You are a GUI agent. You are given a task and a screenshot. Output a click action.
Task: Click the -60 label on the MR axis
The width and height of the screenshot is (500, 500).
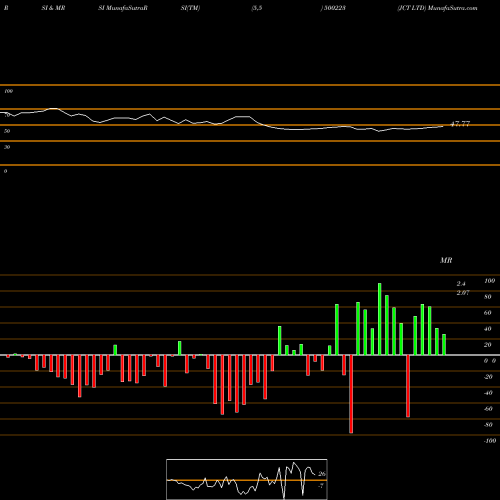(x=488, y=409)
